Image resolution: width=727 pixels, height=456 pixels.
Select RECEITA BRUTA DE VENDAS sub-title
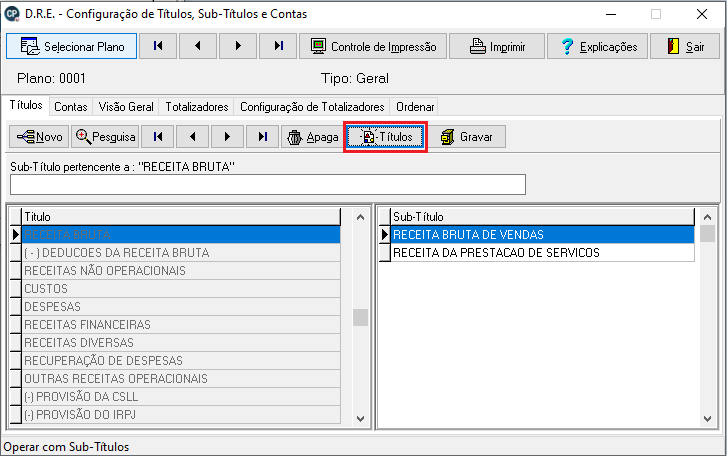tap(542, 234)
